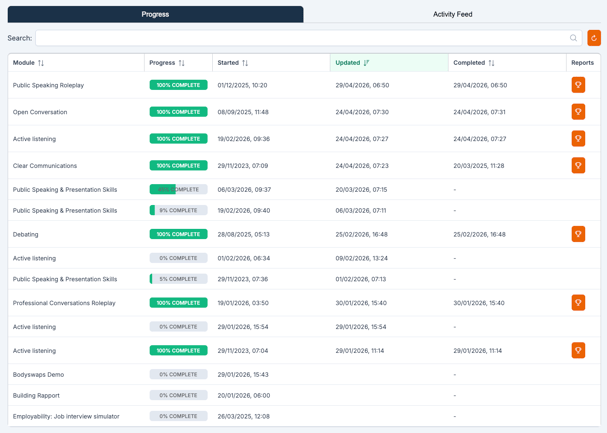Image resolution: width=607 pixels, height=433 pixels.
Task: Click the updated date 24/04/2026, 07:23
Action: pos(362,166)
